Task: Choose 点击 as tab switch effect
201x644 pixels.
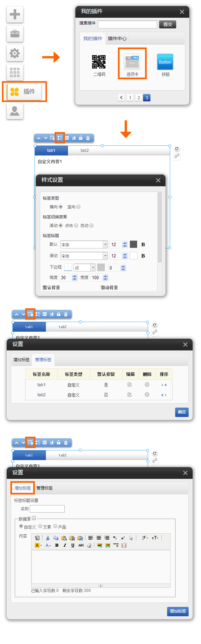Action: click(x=76, y=226)
